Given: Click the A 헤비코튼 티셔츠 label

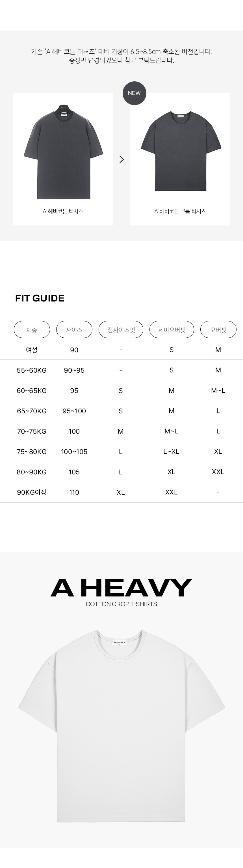Looking at the screenshot, I should pyautogui.click(x=63, y=211).
